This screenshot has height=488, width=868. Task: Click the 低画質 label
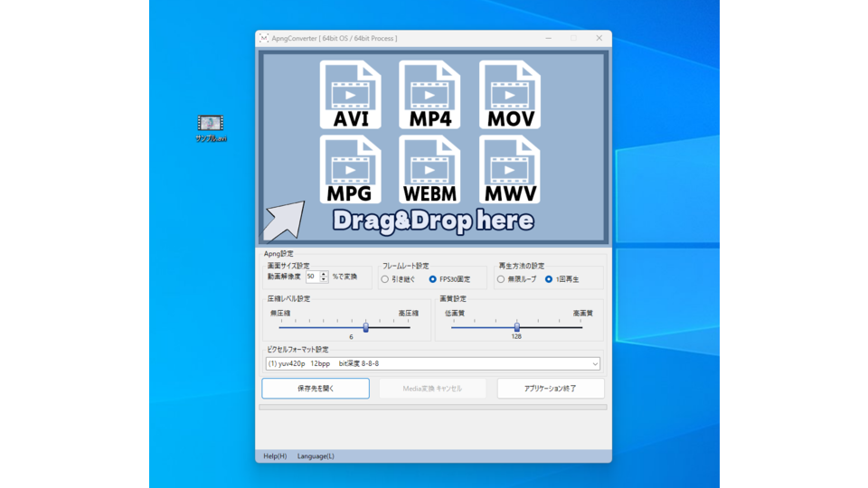(455, 314)
